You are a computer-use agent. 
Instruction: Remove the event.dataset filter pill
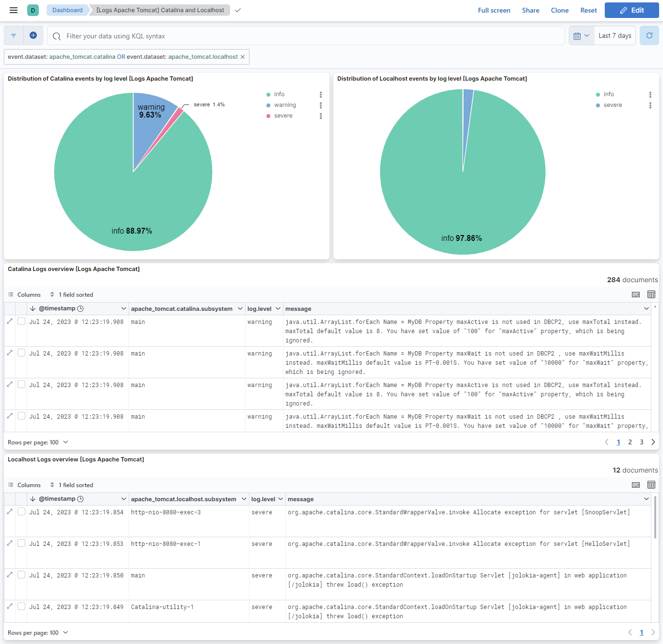click(243, 57)
